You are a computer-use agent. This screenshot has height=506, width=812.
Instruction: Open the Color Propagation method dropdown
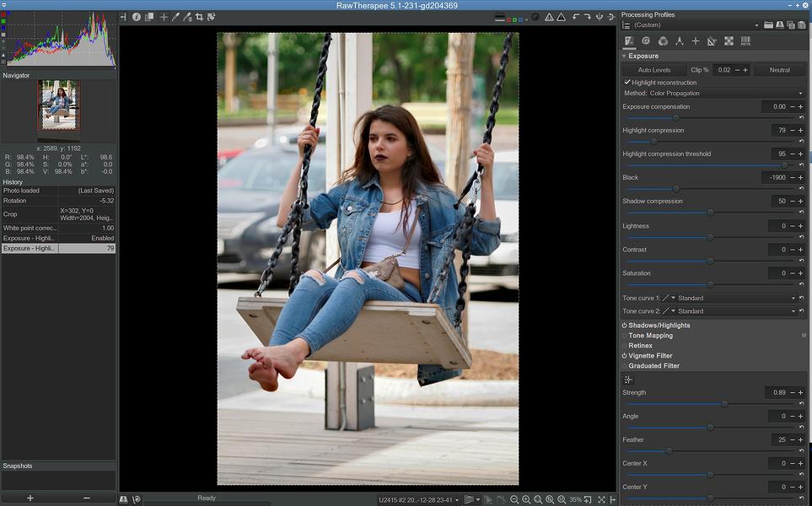click(x=725, y=94)
